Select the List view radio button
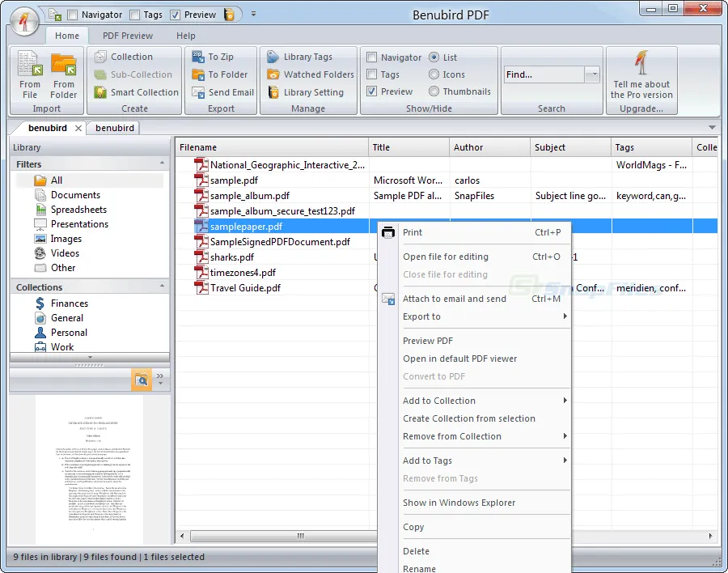The width and height of the screenshot is (728, 573). click(434, 57)
